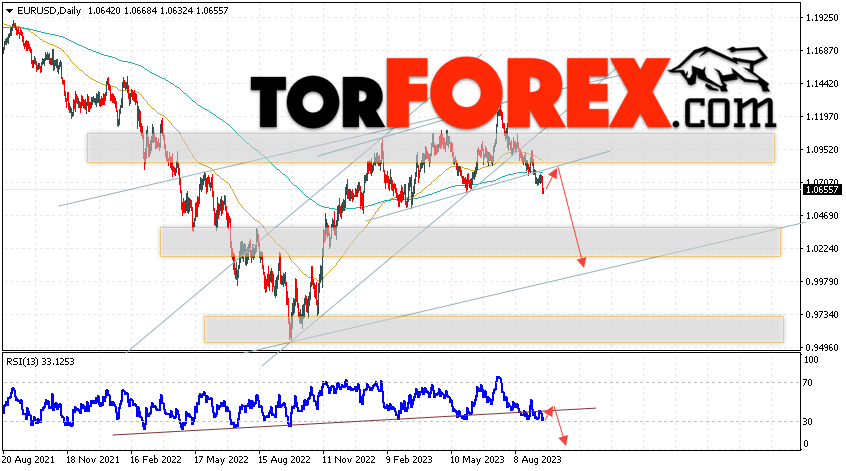The width and height of the screenshot is (846, 471).
Task: Click the 8 Aug 2023 date label
Action: [x=537, y=460]
